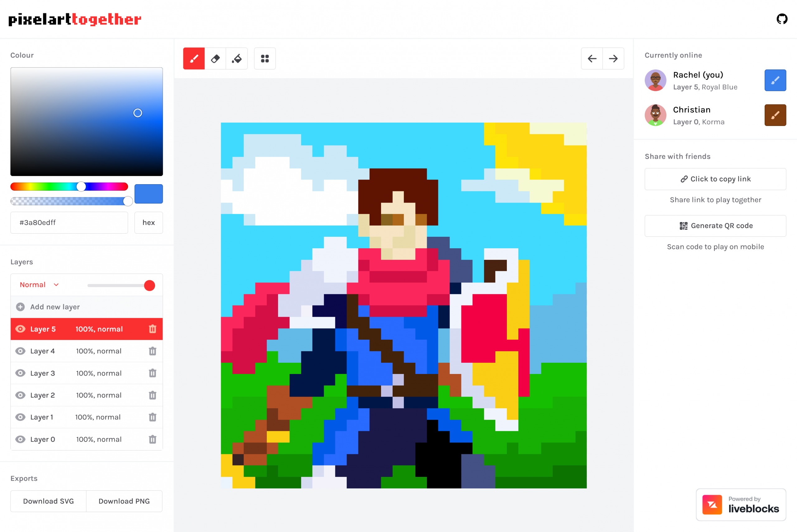797x532 pixels.
Task: Click the plus icon to add layer
Action: (20, 307)
